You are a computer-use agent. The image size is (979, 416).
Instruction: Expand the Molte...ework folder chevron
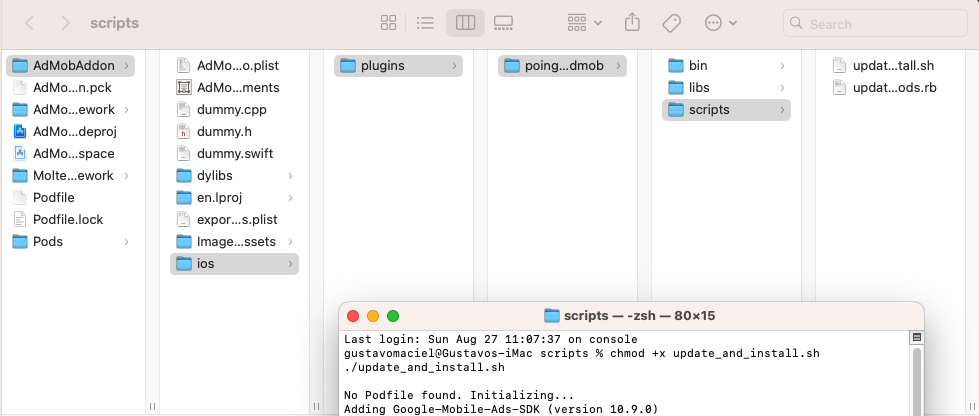127,176
